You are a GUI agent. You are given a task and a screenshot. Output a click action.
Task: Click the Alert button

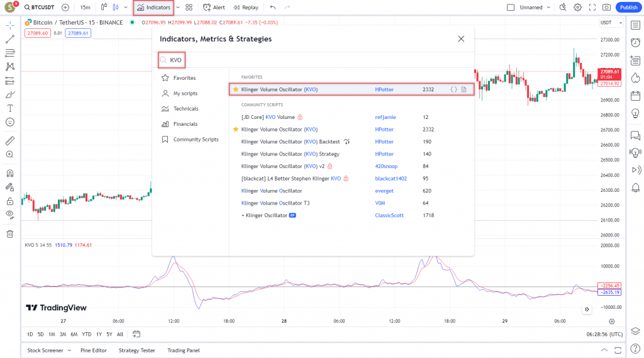click(x=214, y=8)
